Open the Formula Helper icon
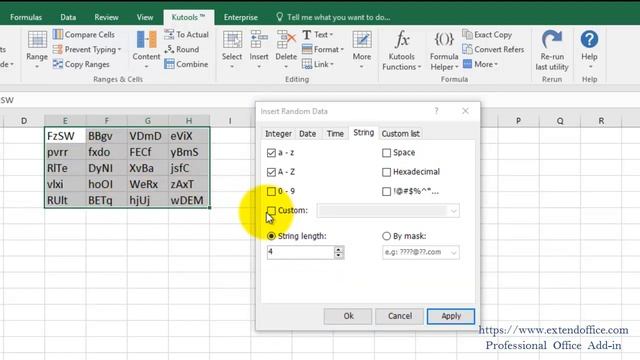 (x=444, y=40)
